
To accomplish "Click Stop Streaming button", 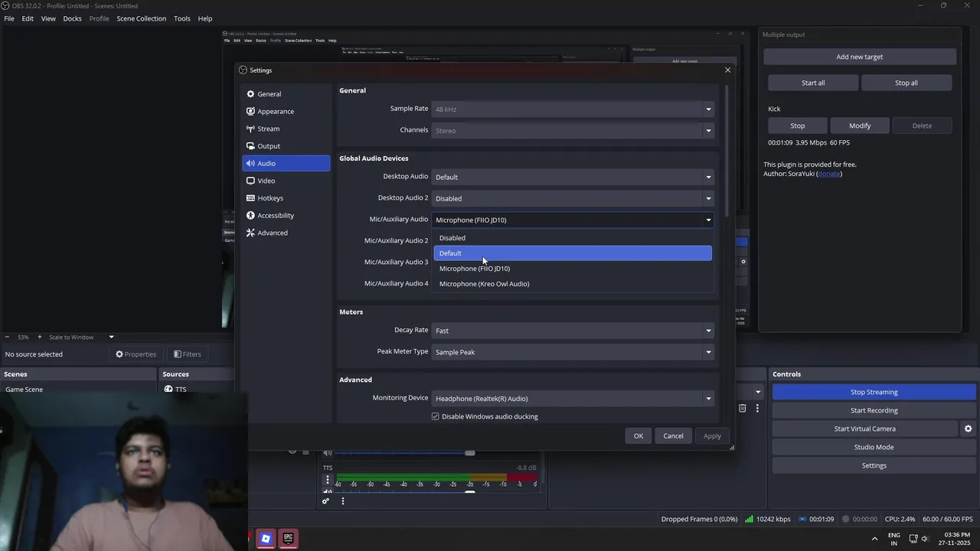I will [x=874, y=393].
